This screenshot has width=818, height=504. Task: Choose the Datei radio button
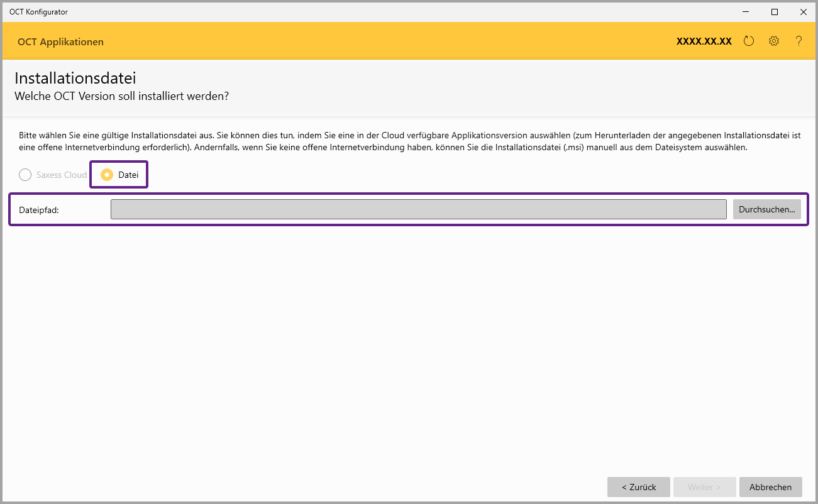tap(108, 175)
